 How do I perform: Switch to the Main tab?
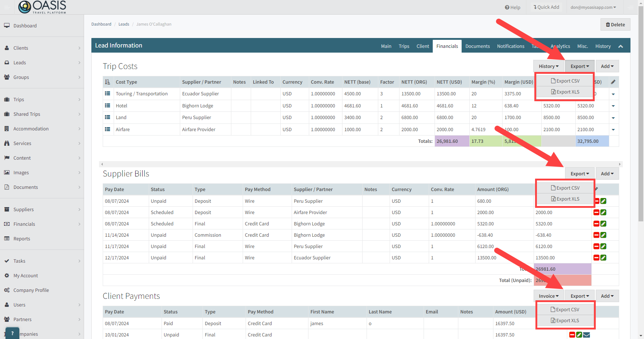click(386, 46)
